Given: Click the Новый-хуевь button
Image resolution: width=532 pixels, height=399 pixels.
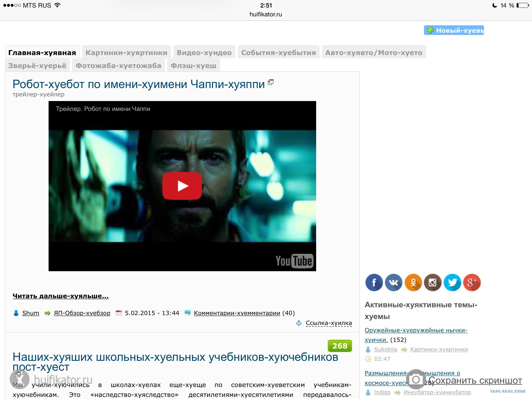Looking at the screenshot, I should click(x=454, y=30).
